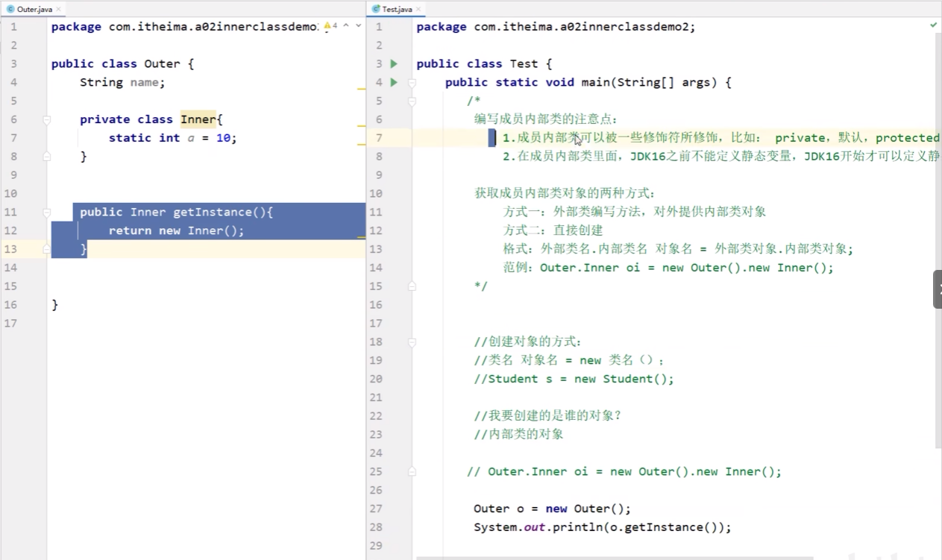
Task: Collapse the Inner class code fold
Action: (x=46, y=119)
